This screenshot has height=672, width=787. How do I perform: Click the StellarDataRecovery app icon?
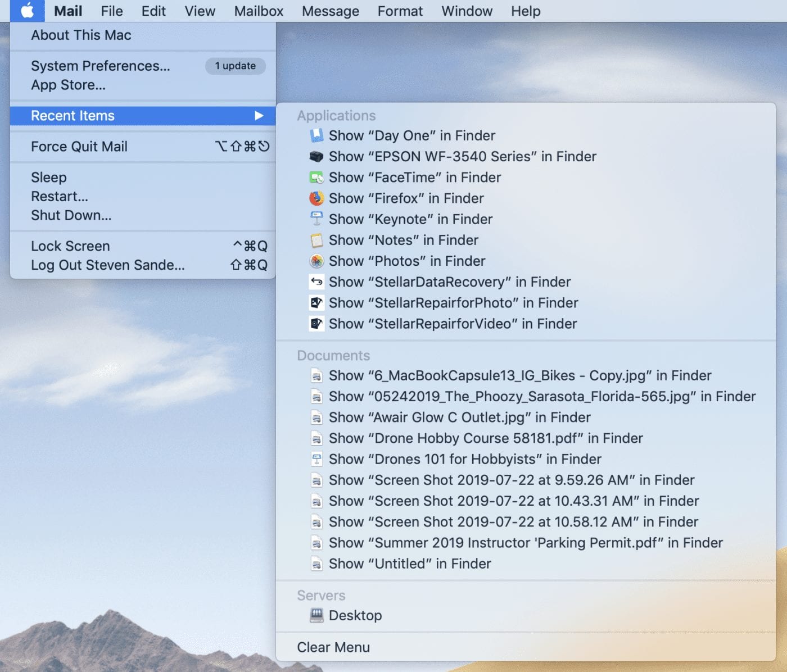pos(316,282)
